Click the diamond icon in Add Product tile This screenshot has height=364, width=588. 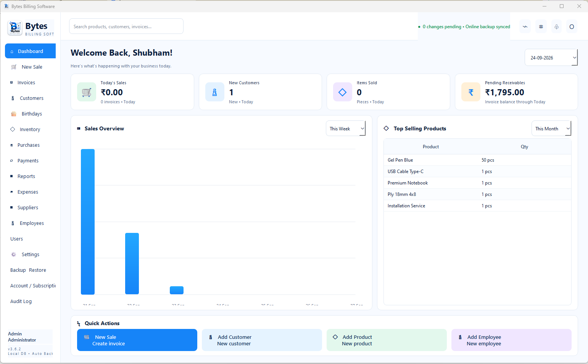(335, 337)
